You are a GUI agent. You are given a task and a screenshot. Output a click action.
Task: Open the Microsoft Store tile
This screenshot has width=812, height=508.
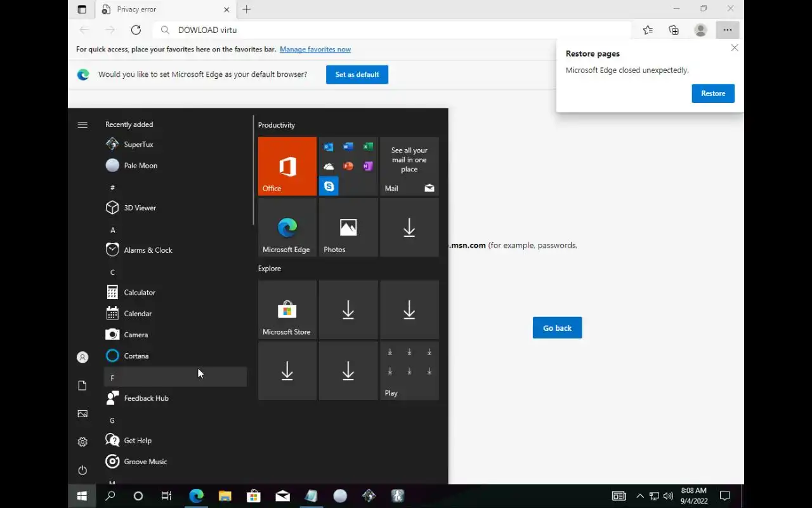coord(287,310)
